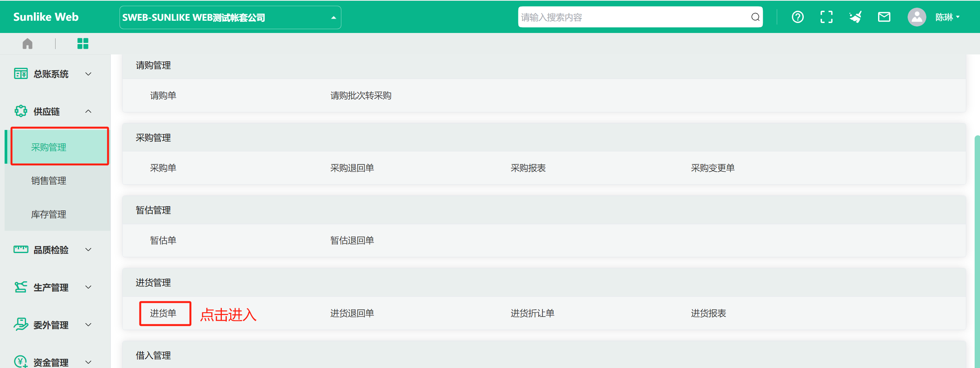This screenshot has width=980, height=368.
Task: Open the 总账系统 menu label
Action: (51, 74)
